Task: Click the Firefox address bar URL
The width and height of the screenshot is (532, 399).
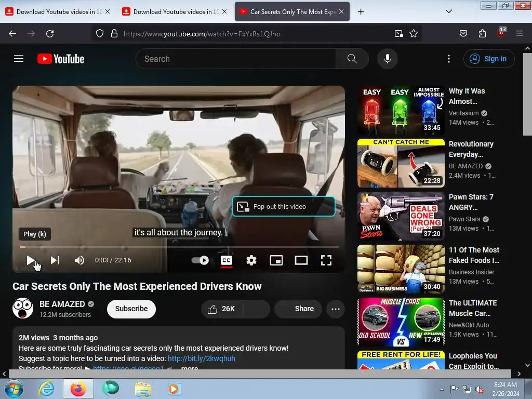Action: pos(202,34)
